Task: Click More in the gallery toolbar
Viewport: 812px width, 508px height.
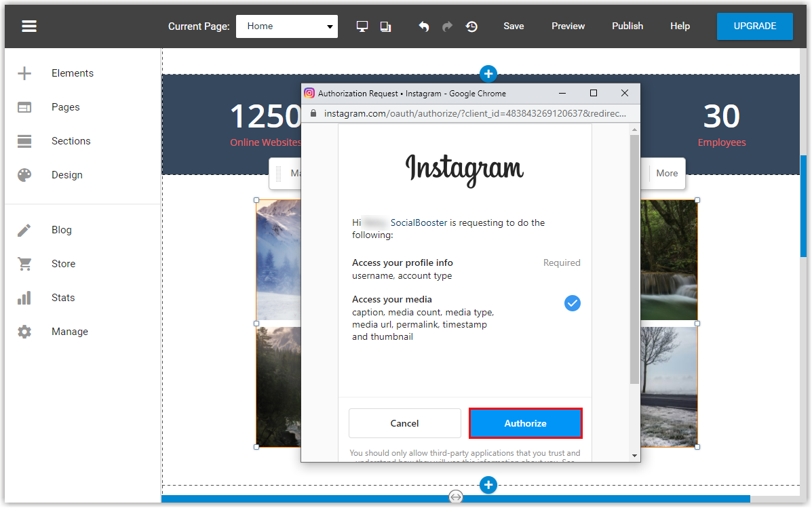Action: 667,174
